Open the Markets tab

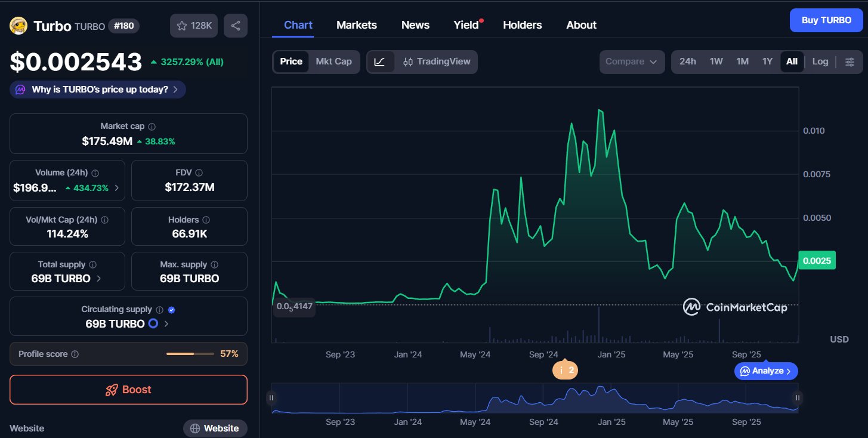[x=356, y=25]
